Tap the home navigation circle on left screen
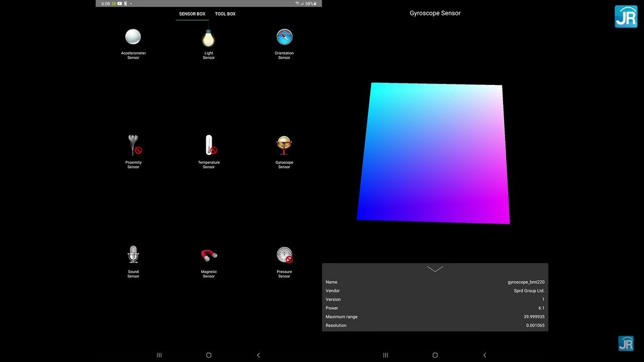This screenshot has height=362, width=644. click(208, 355)
